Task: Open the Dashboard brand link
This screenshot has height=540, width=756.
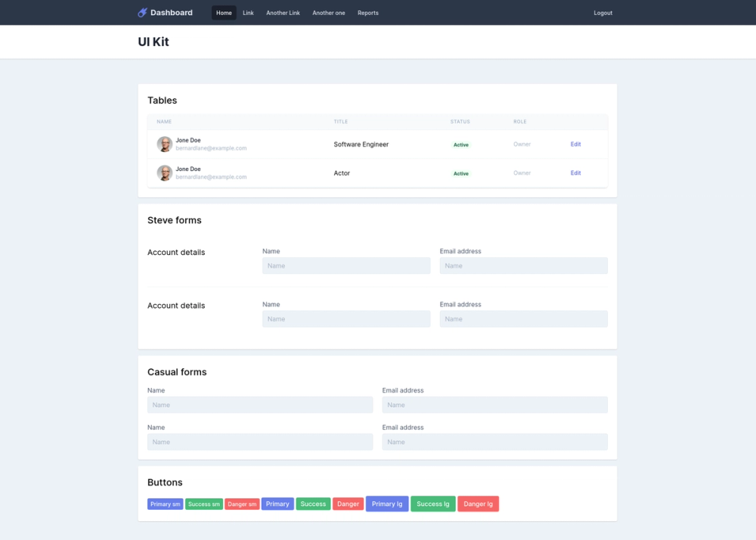Action: (x=166, y=13)
